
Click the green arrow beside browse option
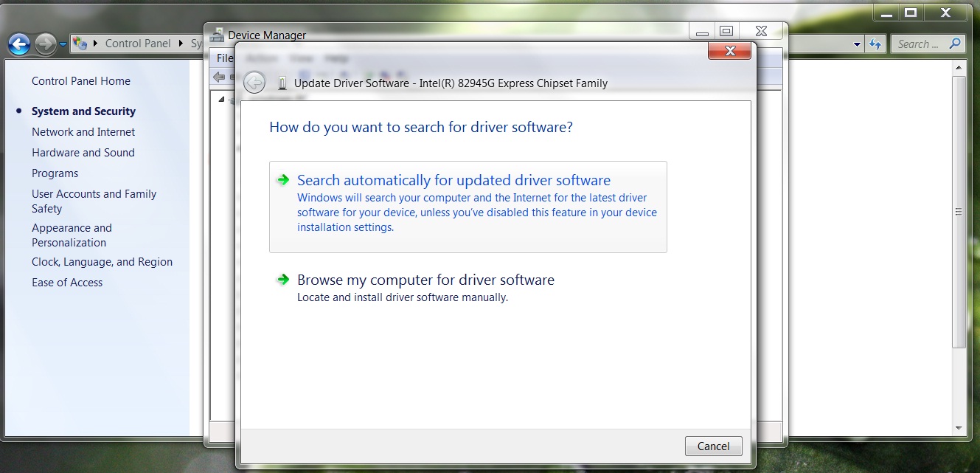pyautogui.click(x=284, y=280)
